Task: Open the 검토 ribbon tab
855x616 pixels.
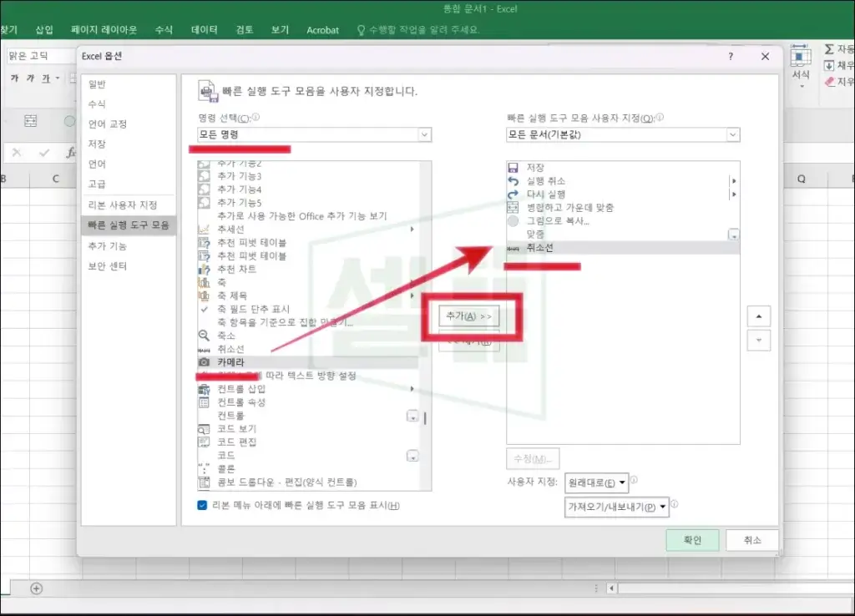Action: click(245, 29)
